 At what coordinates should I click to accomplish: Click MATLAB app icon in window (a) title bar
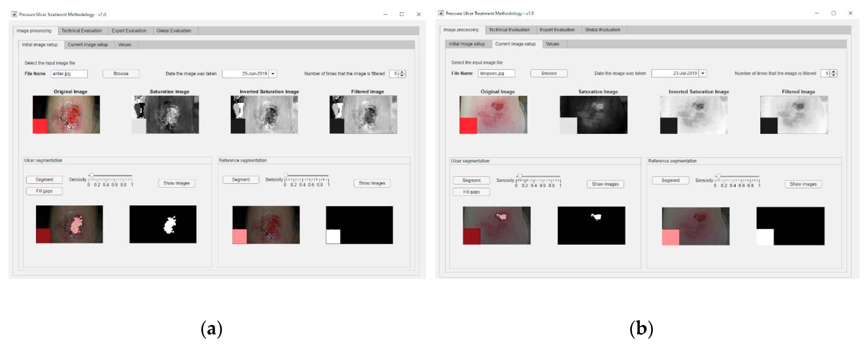[x=14, y=14]
